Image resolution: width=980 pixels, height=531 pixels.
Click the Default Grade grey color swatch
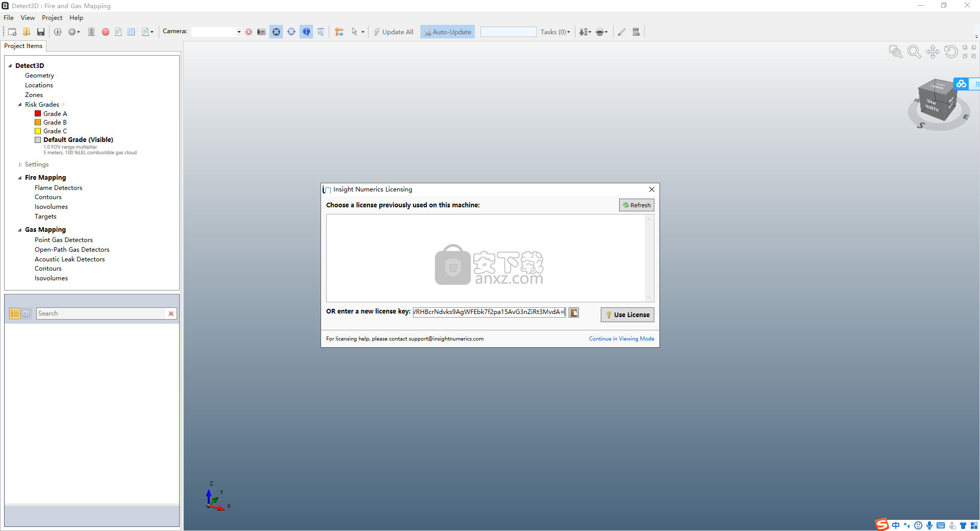(x=38, y=139)
